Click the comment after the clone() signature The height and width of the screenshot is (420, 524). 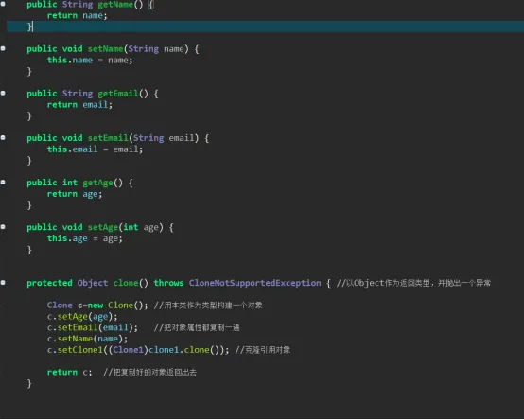tap(413, 283)
